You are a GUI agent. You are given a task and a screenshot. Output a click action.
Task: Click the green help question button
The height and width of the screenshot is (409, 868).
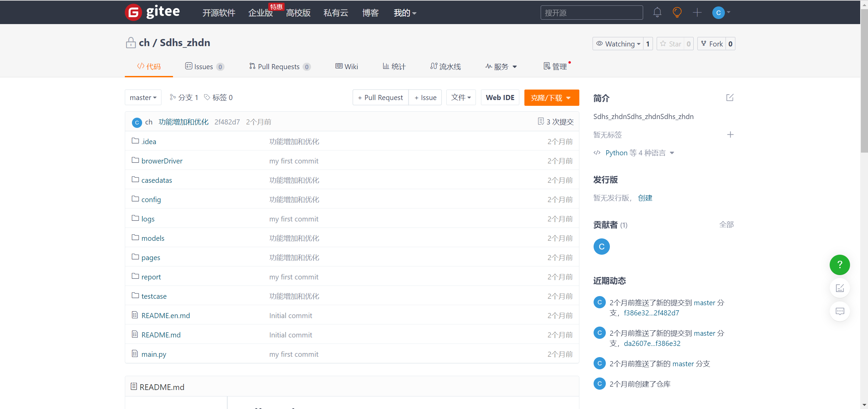coord(840,265)
